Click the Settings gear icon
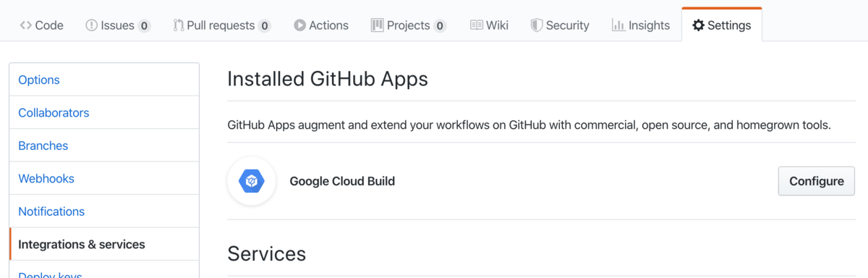868x278 pixels. click(x=698, y=25)
